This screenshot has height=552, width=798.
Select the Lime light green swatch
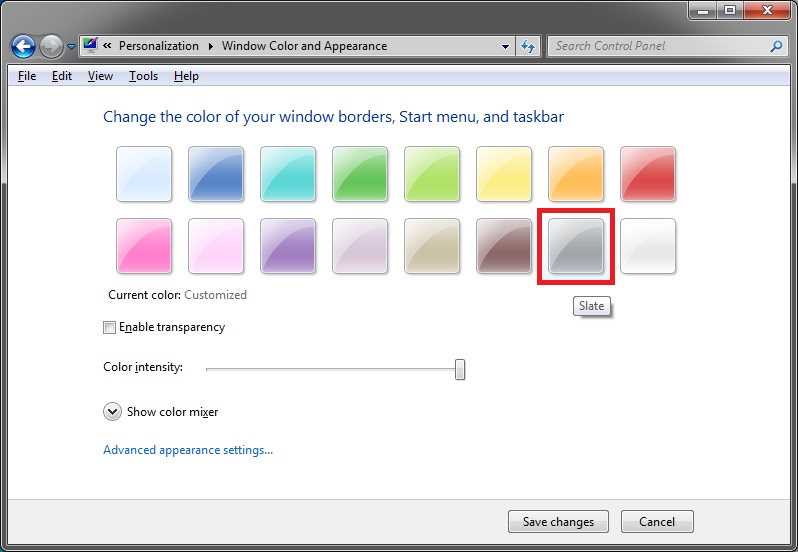click(x=432, y=174)
